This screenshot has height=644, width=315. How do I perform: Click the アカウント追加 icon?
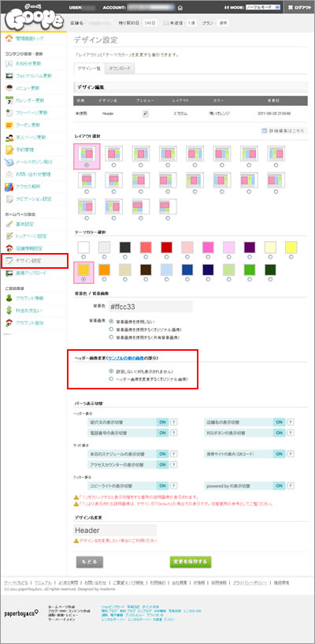(9, 323)
